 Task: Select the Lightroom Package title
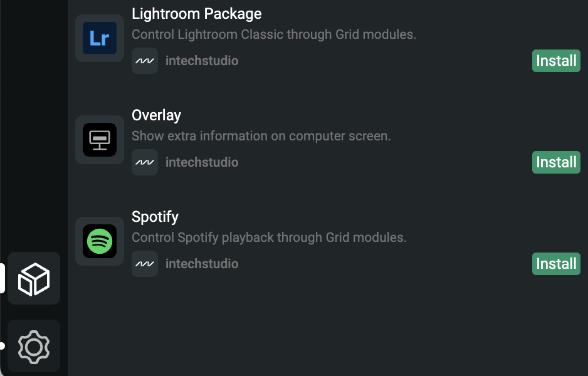[x=196, y=14]
